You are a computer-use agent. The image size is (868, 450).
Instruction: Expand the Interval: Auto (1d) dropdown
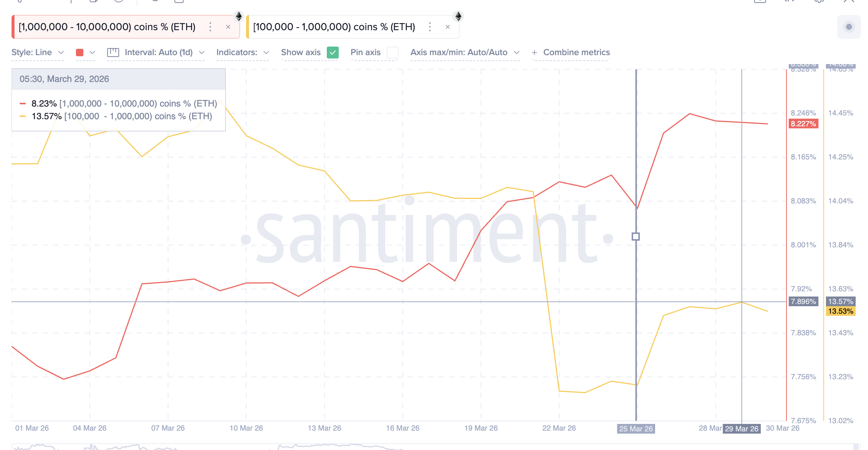164,53
